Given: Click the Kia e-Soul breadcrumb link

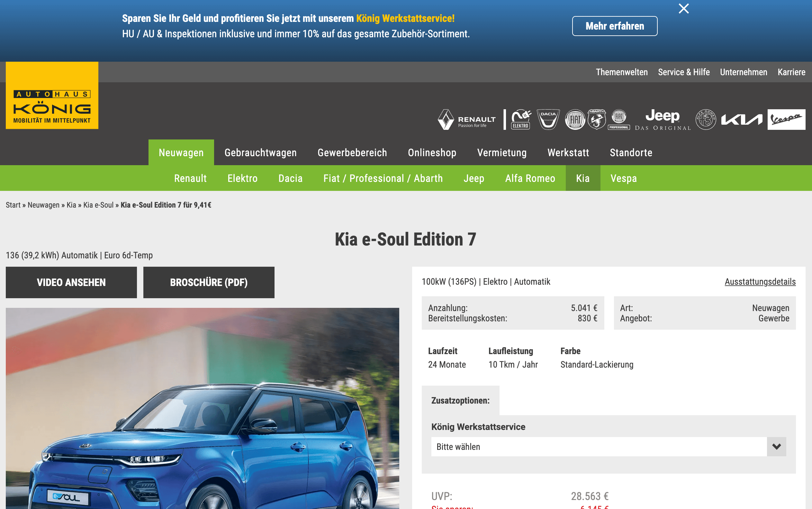Looking at the screenshot, I should pyautogui.click(x=98, y=205).
